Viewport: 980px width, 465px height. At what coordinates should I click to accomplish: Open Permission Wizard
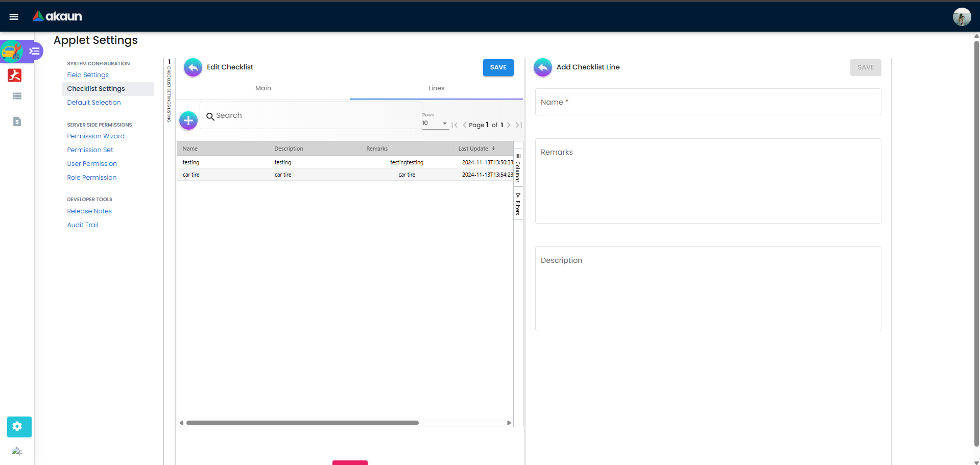[x=95, y=136]
